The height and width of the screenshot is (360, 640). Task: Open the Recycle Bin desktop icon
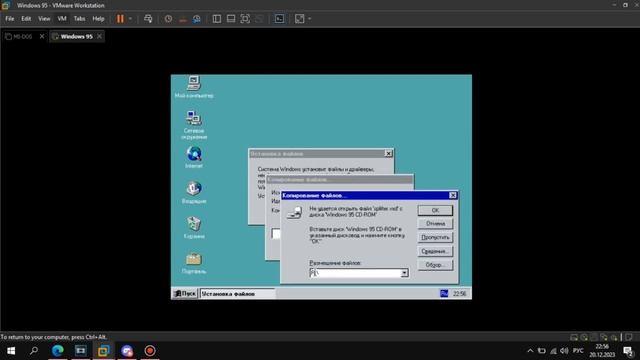[194, 227]
